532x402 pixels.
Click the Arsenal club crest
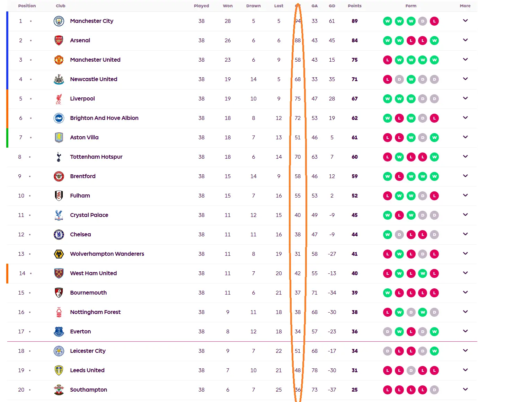(59, 41)
